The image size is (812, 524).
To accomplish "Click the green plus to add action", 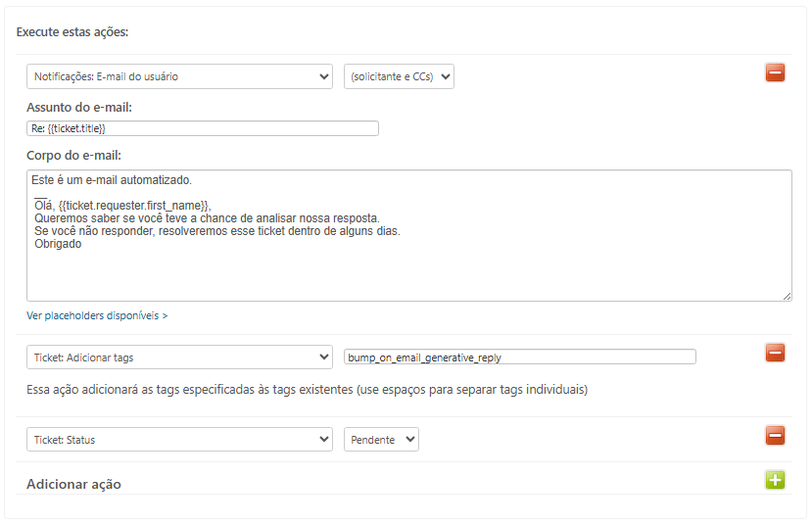I will tap(775, 480).
